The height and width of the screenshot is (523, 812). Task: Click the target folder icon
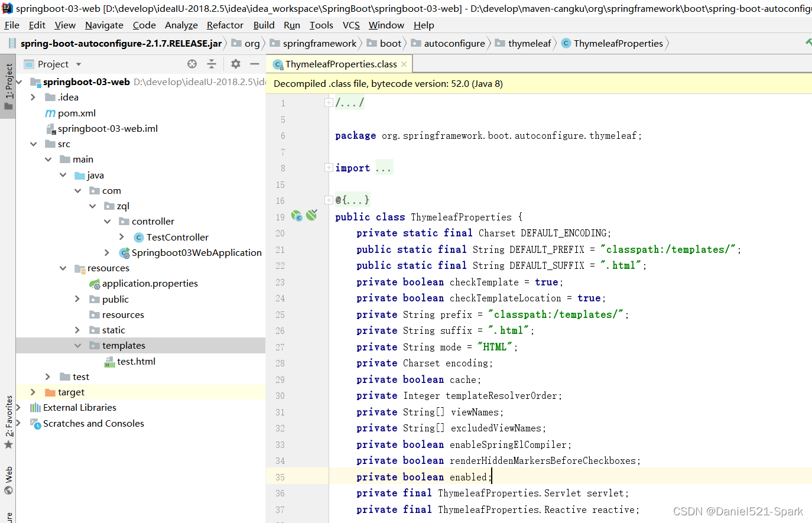50,392
